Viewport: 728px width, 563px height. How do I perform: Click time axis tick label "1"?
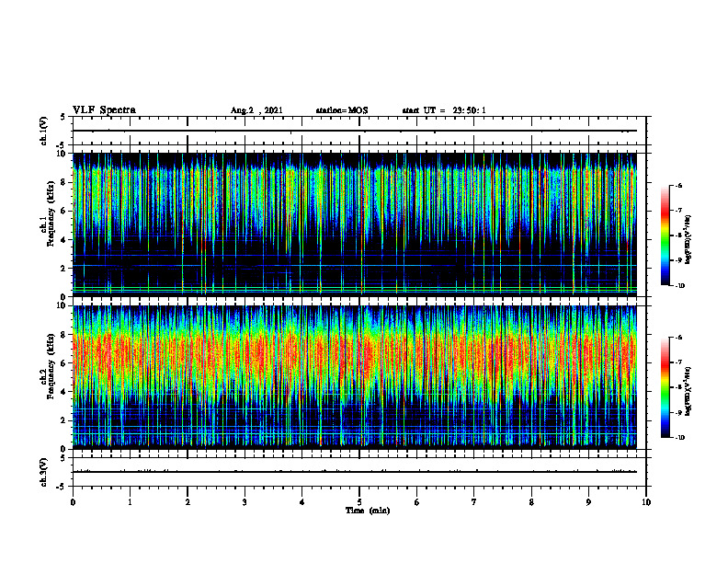(130, 502)
